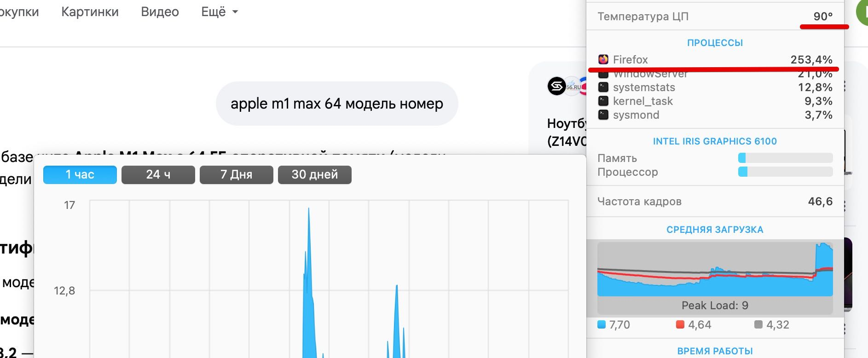The image size is (868, 358).
Task: Click the Частота кадров label
Action: click(x=639, y=202)
